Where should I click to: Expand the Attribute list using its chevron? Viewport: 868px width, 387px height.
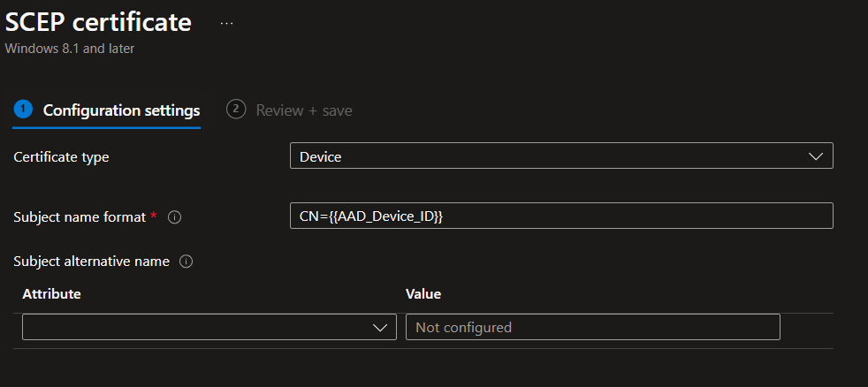[x=380, y=328]
